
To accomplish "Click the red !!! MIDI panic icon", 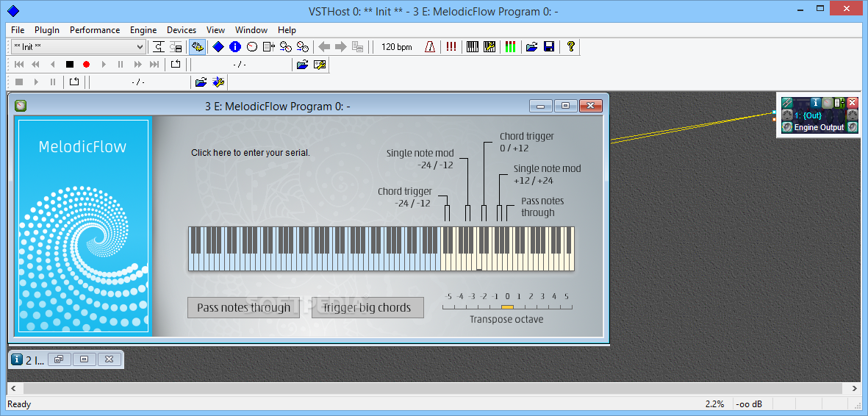I will click(x=451, y=47).
